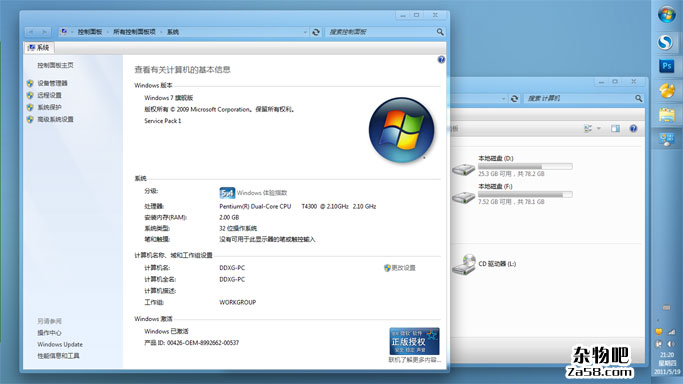Image resolution: width=683 pixels, height=384 pixels.
Task: Open 高级系统设置 from sidebar
Action: click(55, 119)
